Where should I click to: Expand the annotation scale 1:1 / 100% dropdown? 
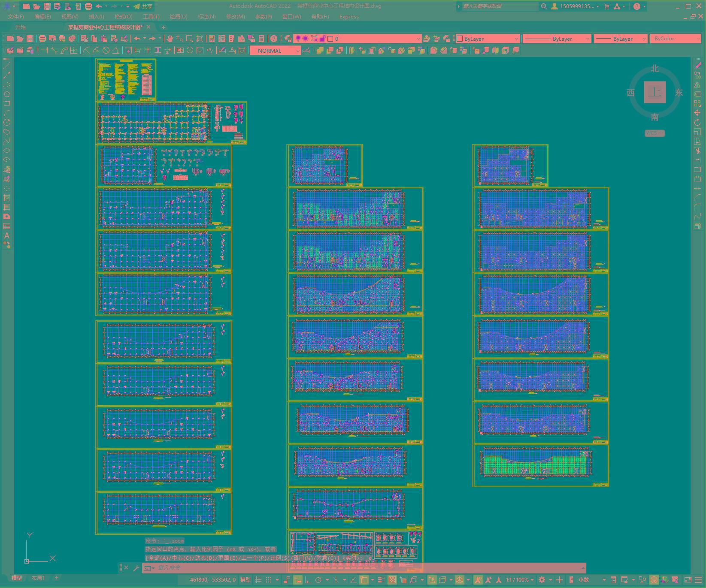coord(519,580)
